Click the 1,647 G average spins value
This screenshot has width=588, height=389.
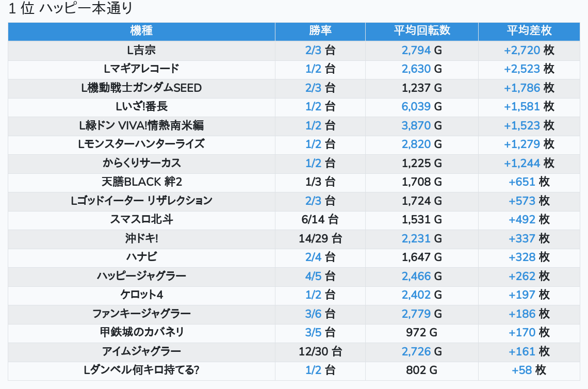(x=421, y=257)
